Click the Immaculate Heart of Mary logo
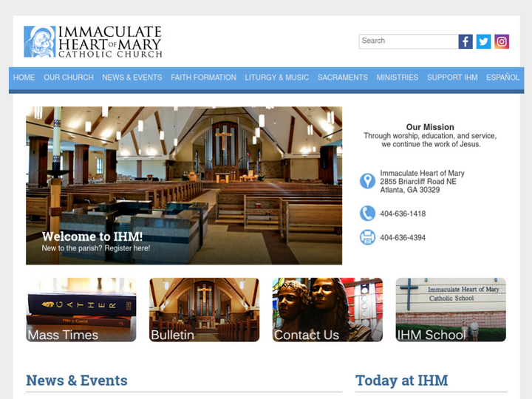Image resolution: width=532 pixels, height=399 pixels. [93, 41]
